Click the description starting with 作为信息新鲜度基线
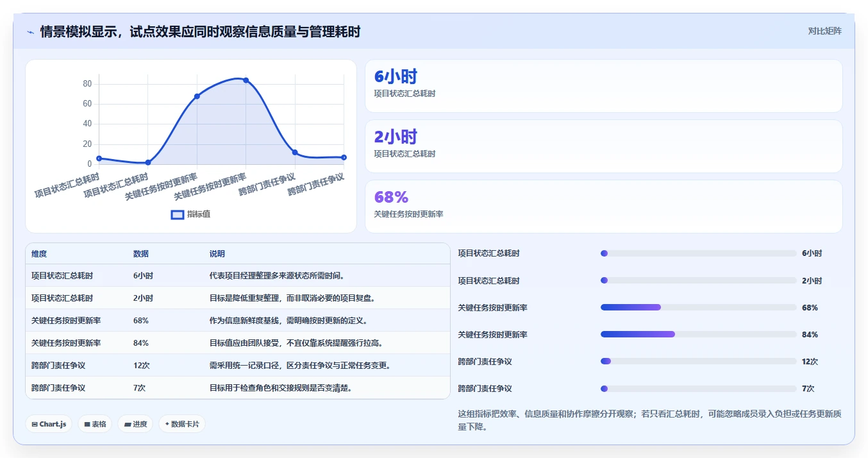 288,321
